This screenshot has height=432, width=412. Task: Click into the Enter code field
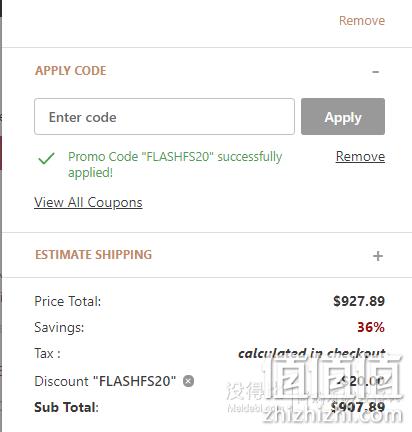[x=164, y=117]
